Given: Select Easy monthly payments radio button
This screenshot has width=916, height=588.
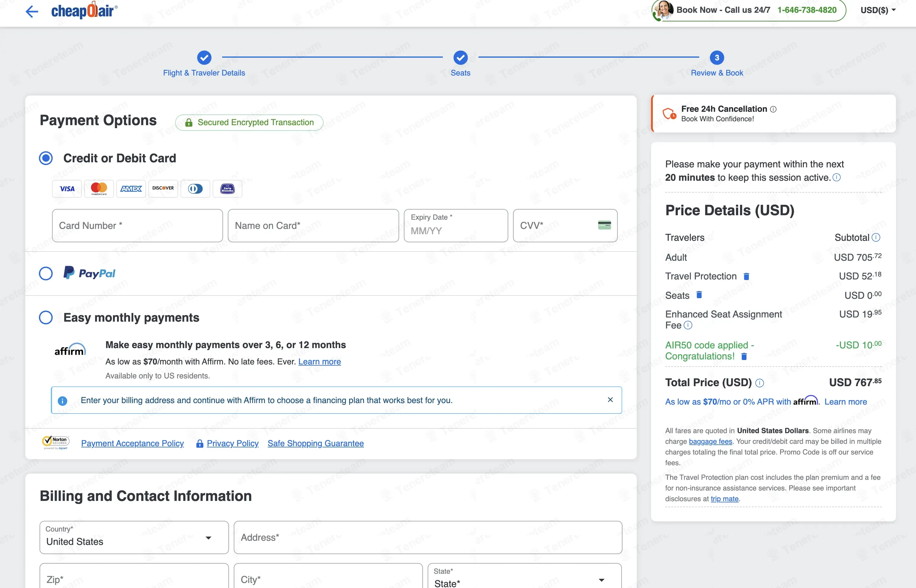Looking at the screenshot, I should 46,317.
